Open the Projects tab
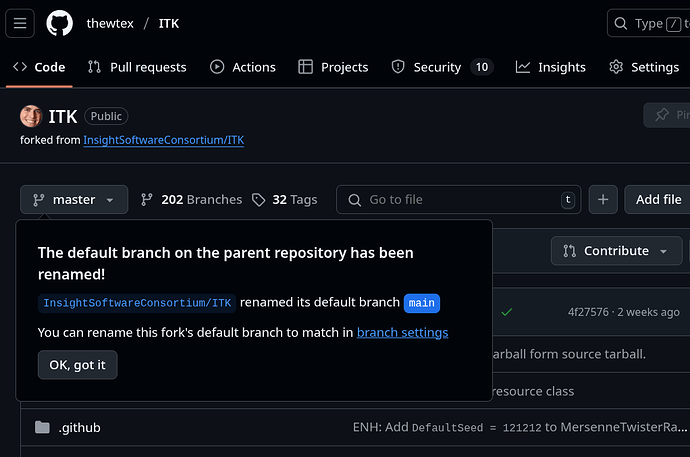Screen dimensions: 690x457 tap(333, 67)
